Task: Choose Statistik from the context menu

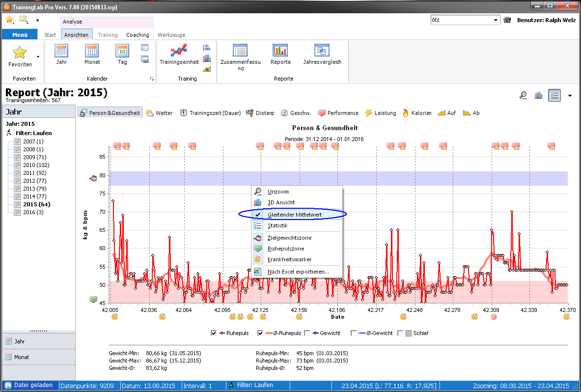Action: point(297,225)
